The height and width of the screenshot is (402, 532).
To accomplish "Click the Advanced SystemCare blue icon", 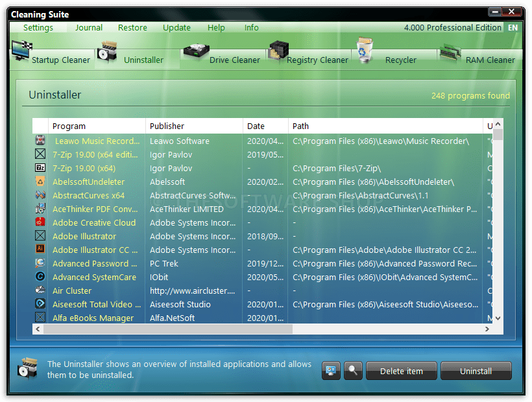I will pos(40,276).
